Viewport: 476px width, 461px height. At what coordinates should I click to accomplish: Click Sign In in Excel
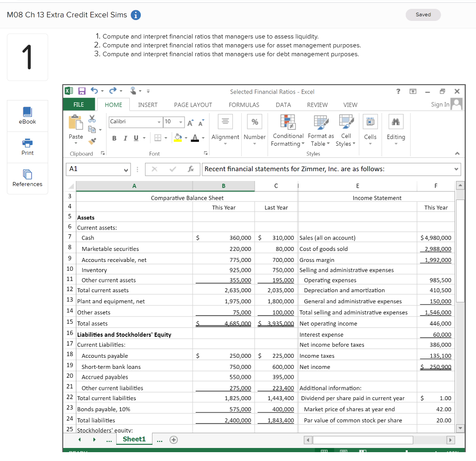click(x=440, y=105)
